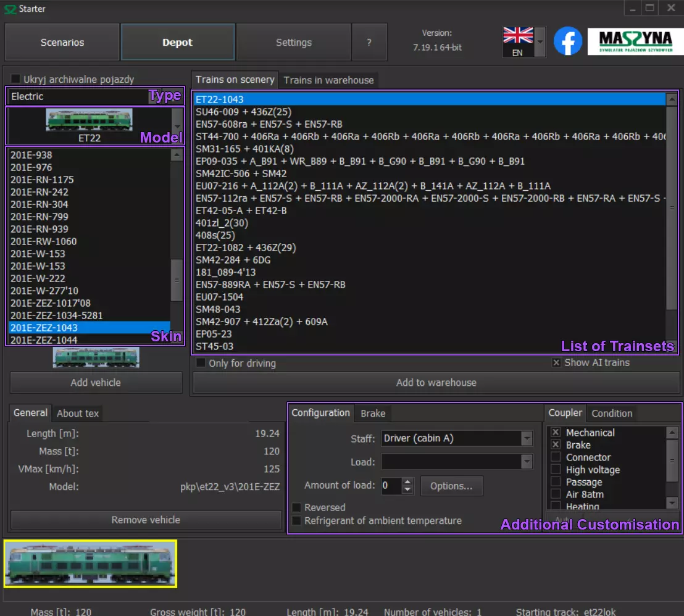Increase the Amount of load stepper value

[x=407, y=482]
